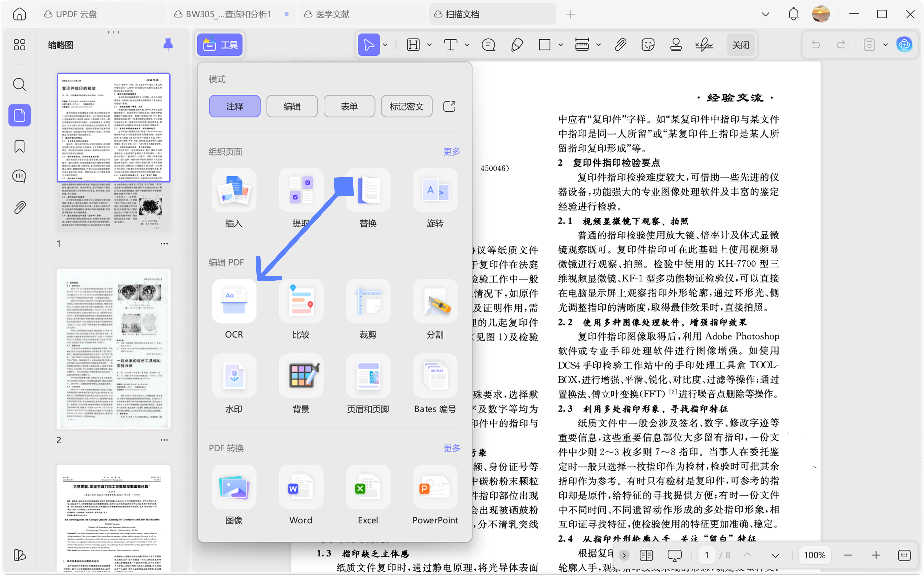
Task: Open the bookmark panel in left sidebar
Action: click(19, 146)
